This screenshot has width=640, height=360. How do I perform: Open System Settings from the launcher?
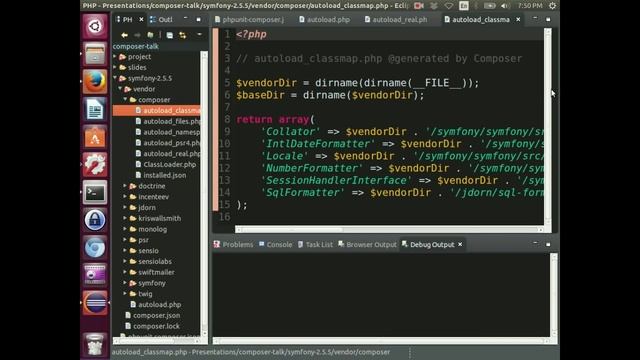pos(95,165)
